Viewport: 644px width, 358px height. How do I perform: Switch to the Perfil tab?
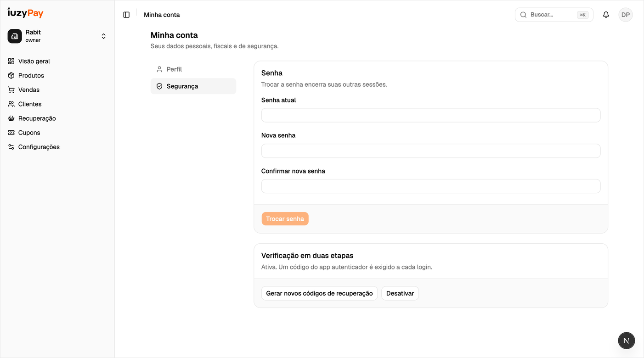click(x=193, y=69)
